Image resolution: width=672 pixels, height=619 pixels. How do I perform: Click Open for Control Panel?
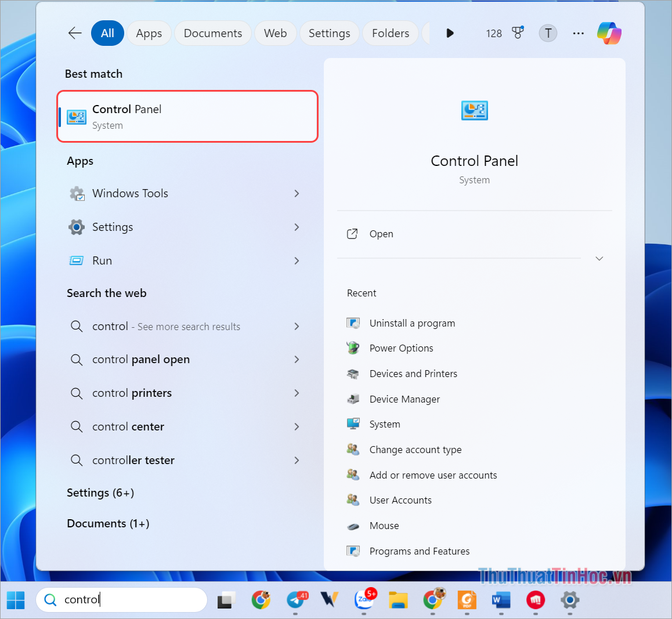pyautogui.click(x=381, y=234)
